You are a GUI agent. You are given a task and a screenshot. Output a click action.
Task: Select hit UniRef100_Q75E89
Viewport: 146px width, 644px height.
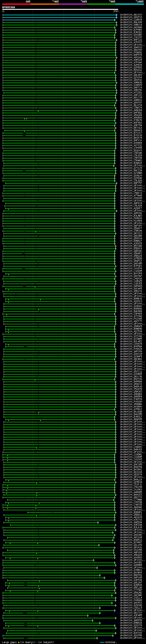pos(131,258)
